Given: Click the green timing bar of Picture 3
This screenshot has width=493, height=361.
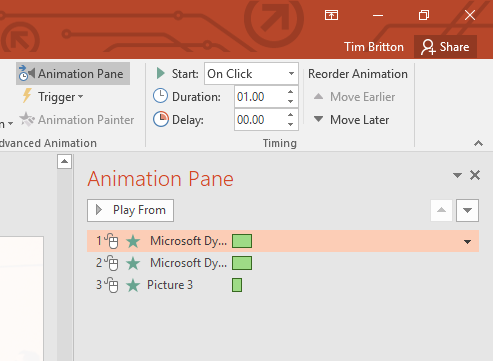Looking at the screenshot, I should point(237,285).
